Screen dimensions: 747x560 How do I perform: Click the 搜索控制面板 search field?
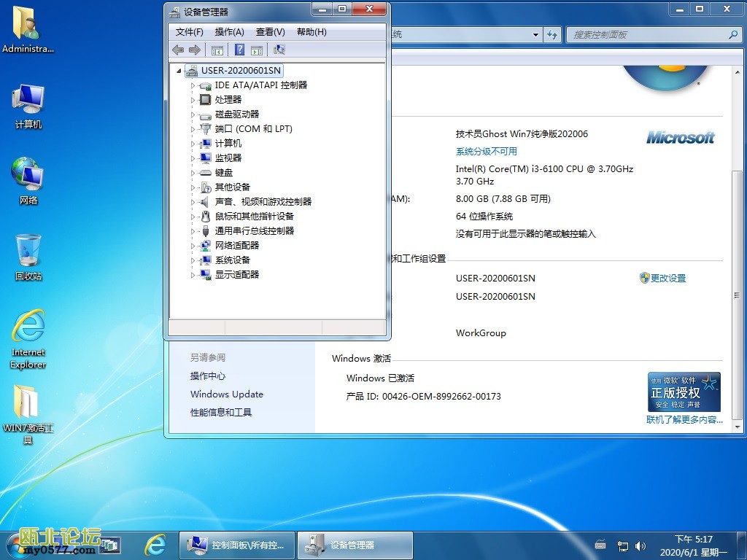click(x=648, y=34)
